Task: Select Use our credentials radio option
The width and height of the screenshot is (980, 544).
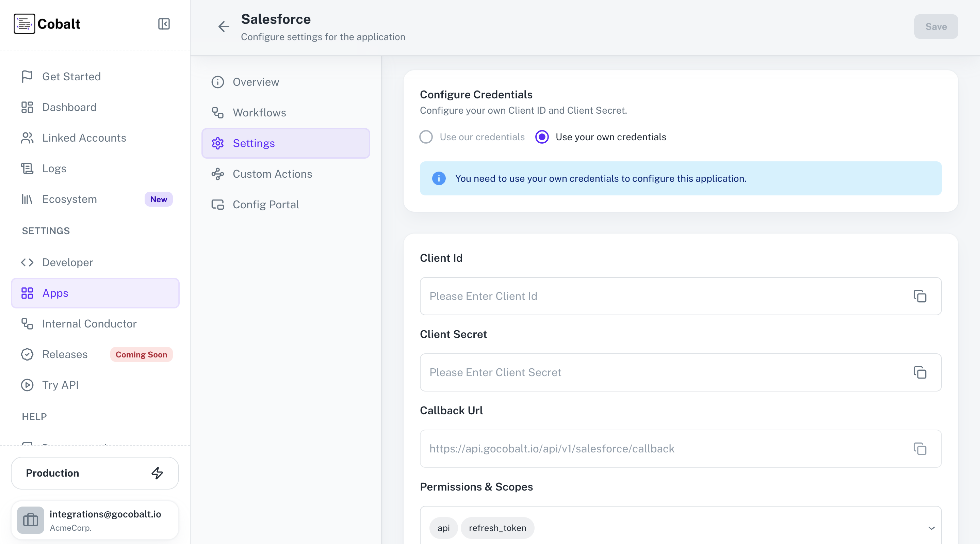Action: [426, 137]
